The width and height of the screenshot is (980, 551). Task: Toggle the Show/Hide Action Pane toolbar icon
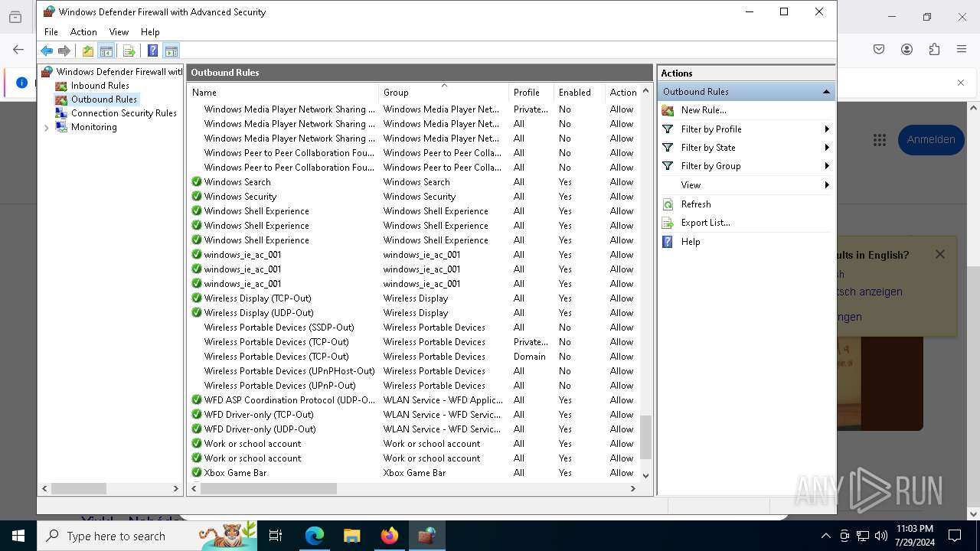pos(171,51)
